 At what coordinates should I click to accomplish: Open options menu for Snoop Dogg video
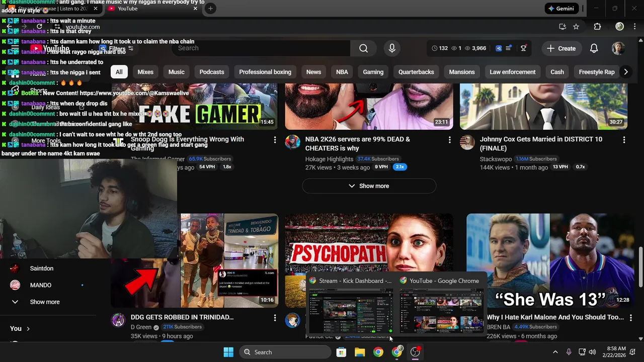point(275,140)
